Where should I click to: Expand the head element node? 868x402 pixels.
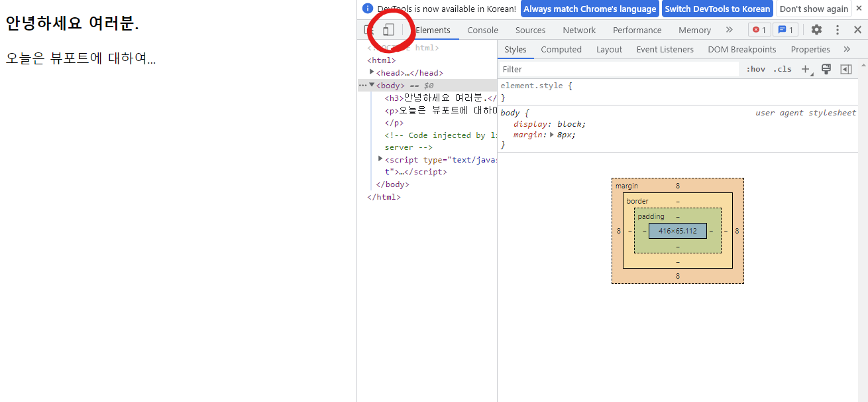point(372,72)
